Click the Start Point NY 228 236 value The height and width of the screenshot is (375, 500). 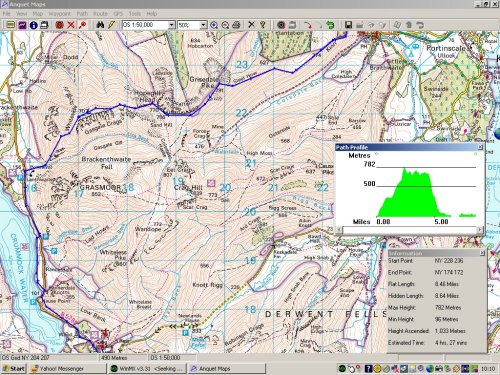click(449, 261)
